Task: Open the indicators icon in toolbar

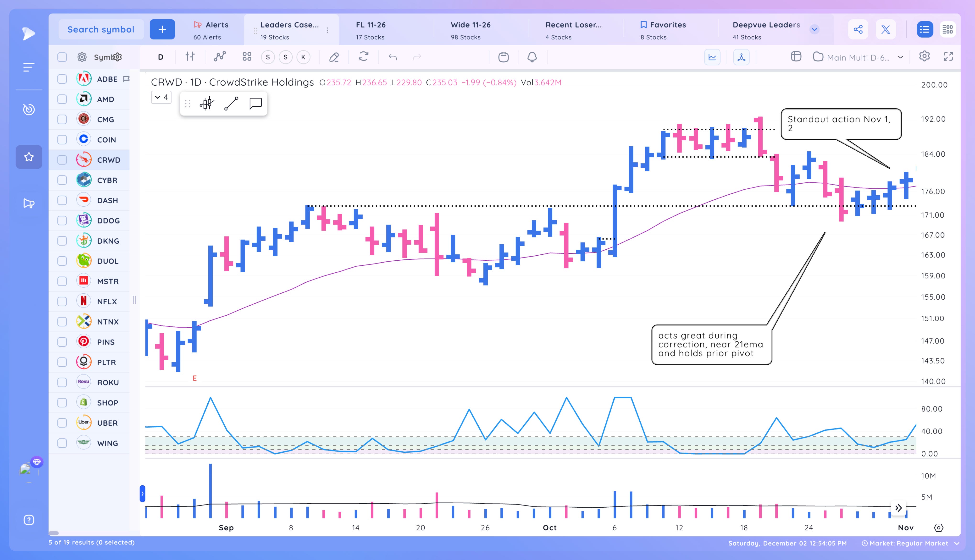Action: 220,57
